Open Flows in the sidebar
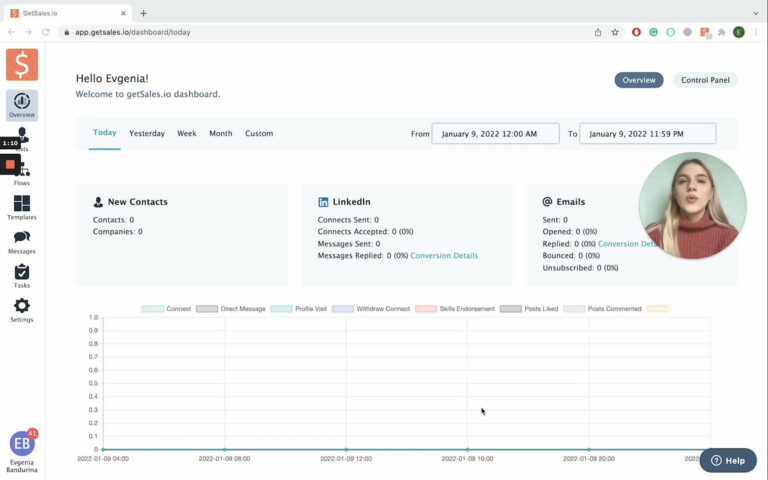The width and height of the screenshot is (768, 480). (x=22, y=175)
